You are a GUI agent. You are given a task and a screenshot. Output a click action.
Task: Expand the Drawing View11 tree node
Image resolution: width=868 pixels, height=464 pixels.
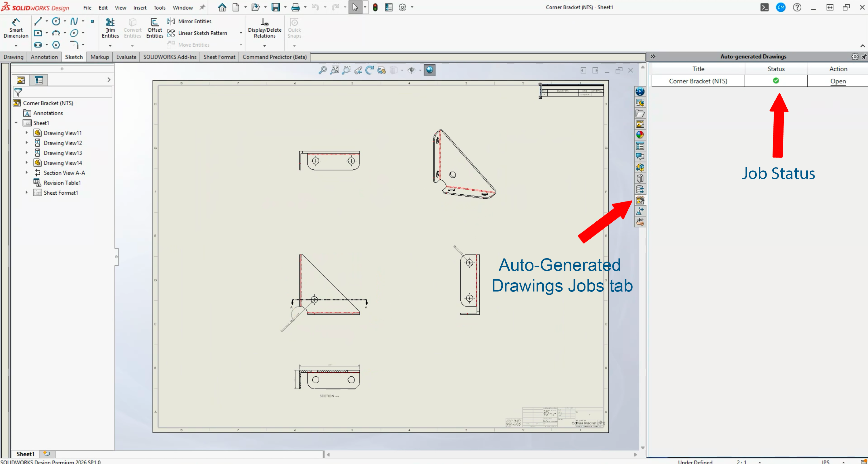(27, 133)
